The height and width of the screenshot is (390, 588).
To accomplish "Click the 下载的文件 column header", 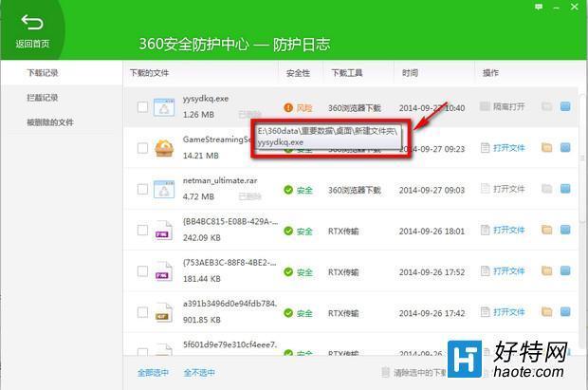I will [x=149, y=73].
